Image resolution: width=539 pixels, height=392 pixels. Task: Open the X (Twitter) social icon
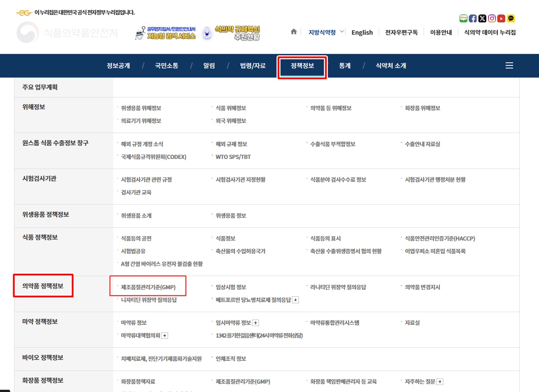482,18
